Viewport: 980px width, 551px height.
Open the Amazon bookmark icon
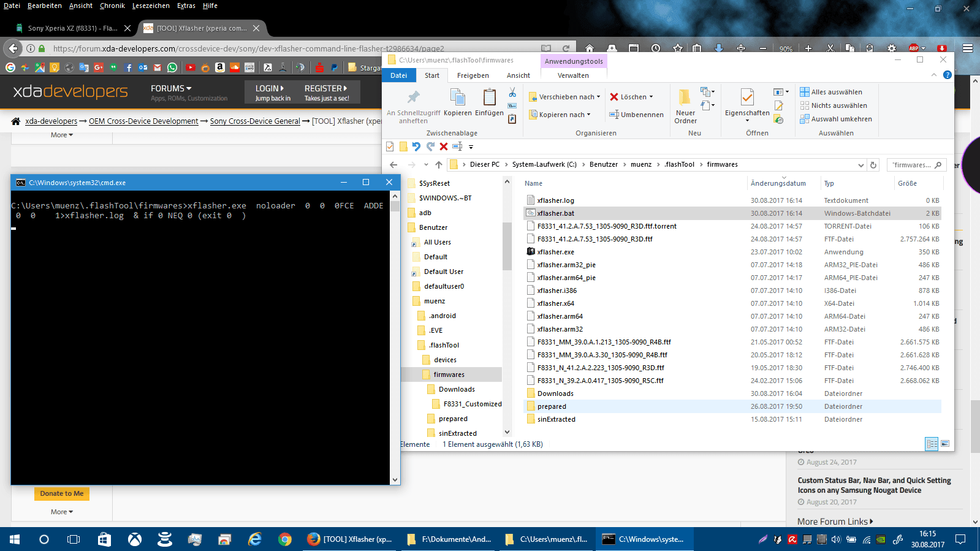pos(220,67)
